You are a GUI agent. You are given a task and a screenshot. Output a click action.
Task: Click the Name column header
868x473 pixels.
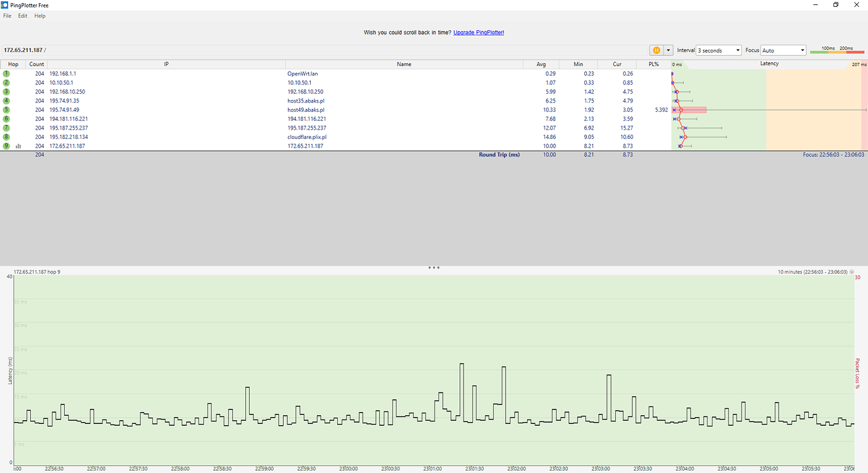tap(404, 64)
